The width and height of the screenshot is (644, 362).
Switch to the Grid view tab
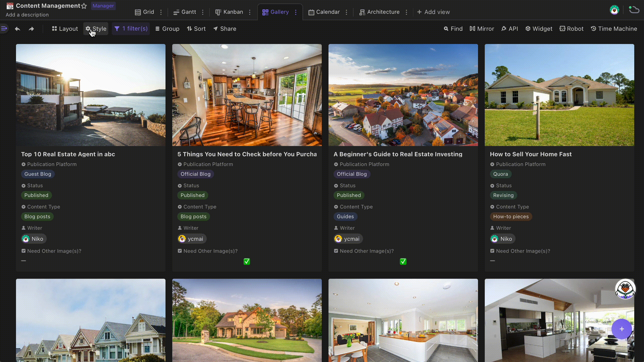(x=144, y=12)
